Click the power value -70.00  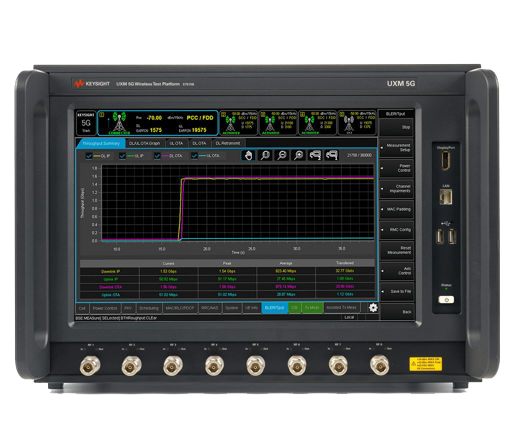click(x=154, y=118)
